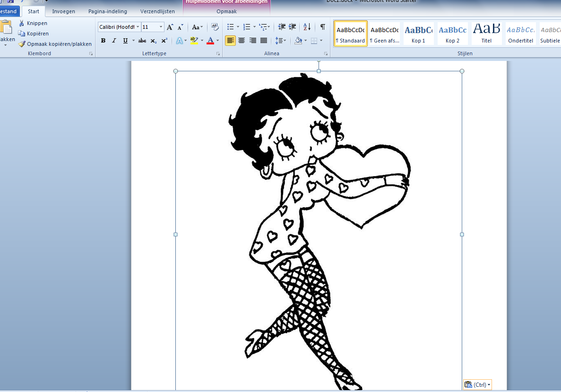Click the line spacing icon
Viewport: 561px width, 392px height.
tap(279, 41)
